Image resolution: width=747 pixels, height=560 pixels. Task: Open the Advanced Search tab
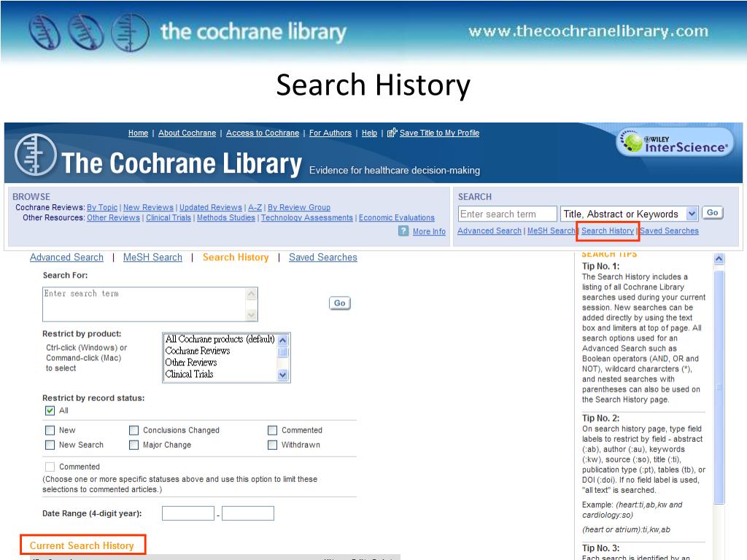(66, 257)
